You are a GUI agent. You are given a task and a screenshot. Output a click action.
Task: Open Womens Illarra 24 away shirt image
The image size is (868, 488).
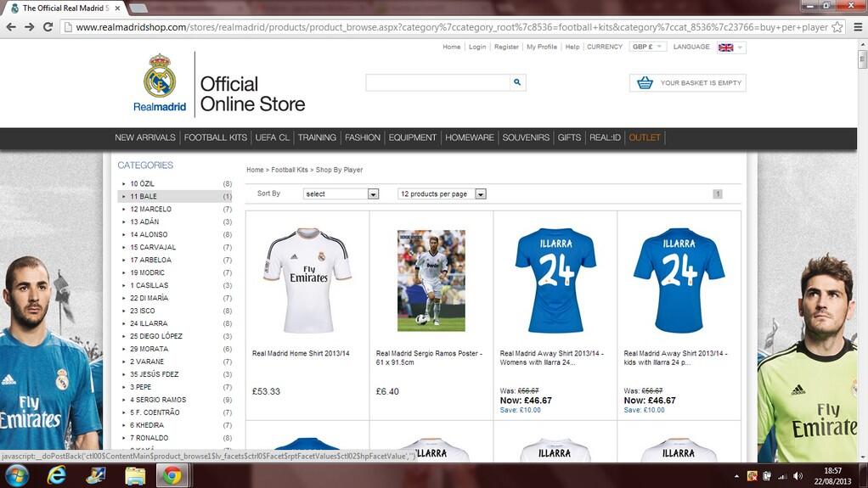click(555, 280)
